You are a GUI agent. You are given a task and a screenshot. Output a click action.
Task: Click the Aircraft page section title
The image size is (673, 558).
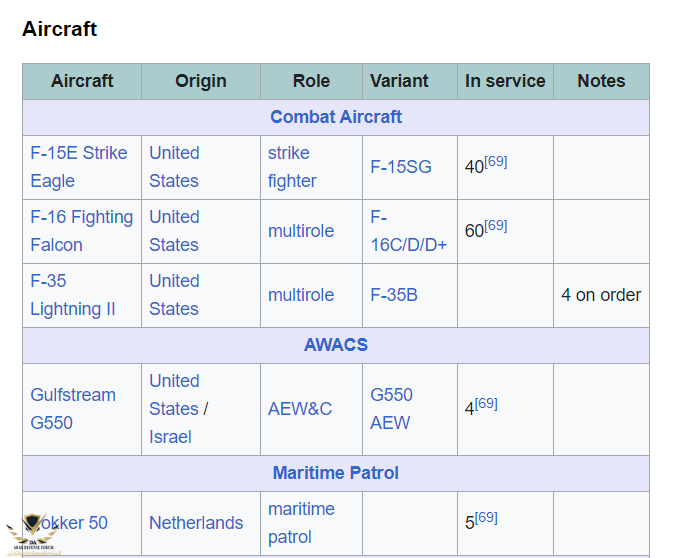pyautogui.click(x=60, y=29)
